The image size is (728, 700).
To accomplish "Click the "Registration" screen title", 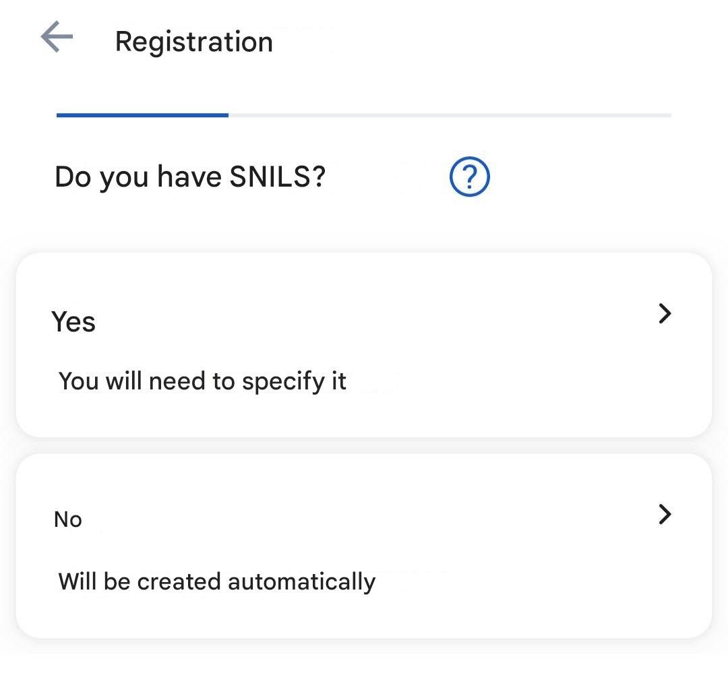I will coord(194,42).
